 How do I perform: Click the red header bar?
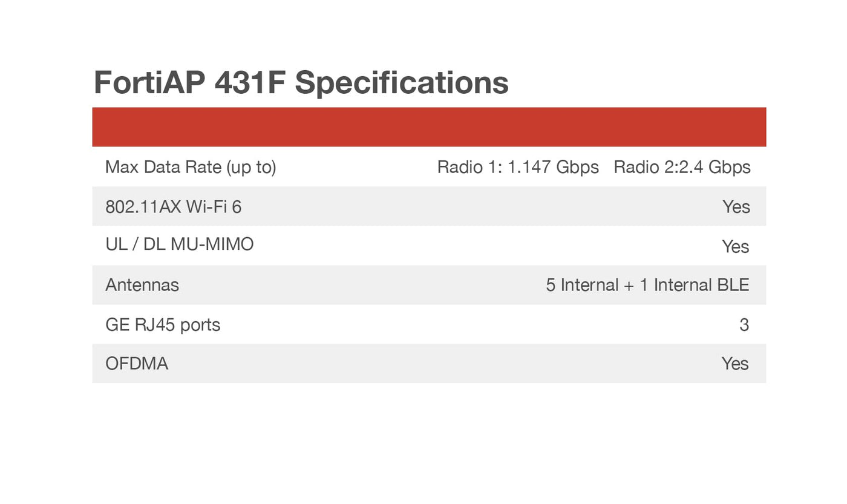[x=429, y=127]
